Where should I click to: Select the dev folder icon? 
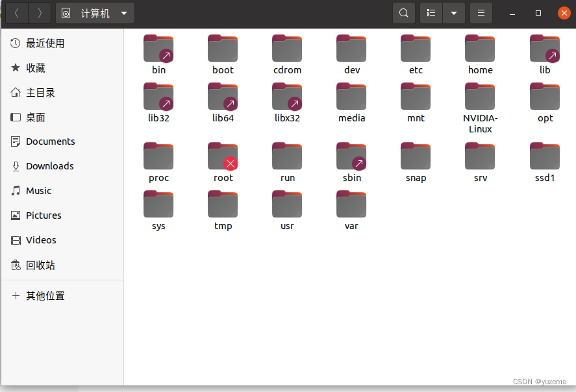pos(351,48)
